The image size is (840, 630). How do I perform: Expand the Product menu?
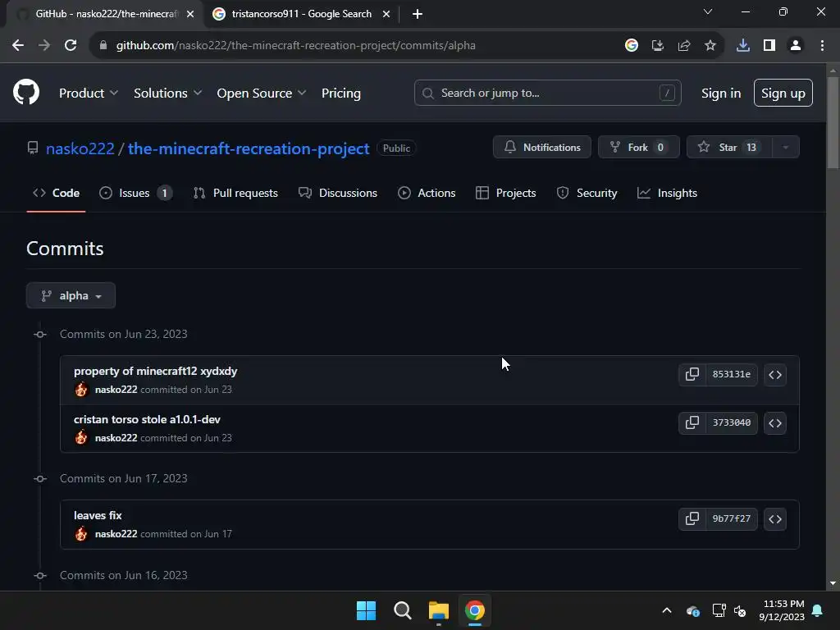[x=89, y=94]
